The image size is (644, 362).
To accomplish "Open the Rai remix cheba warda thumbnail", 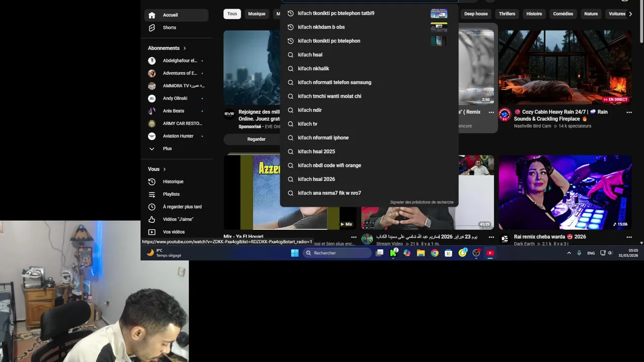I will pyautogui.click(x=565, y=192).
